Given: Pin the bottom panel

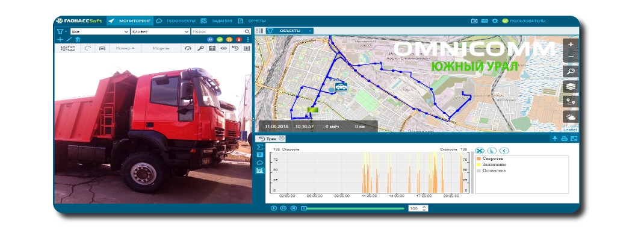Looking at the screenshot, I should 555,139.
